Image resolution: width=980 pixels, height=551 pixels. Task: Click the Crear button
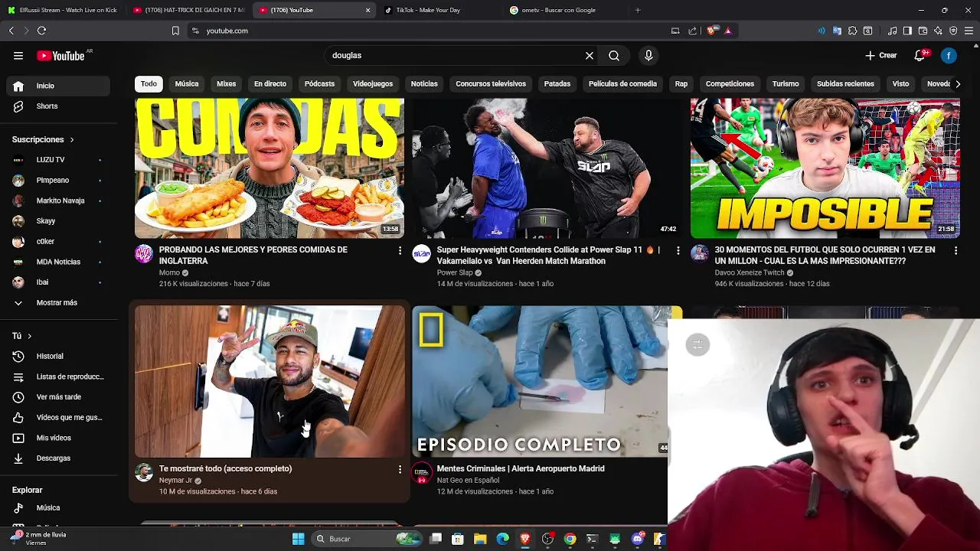(x=880, y=55)
